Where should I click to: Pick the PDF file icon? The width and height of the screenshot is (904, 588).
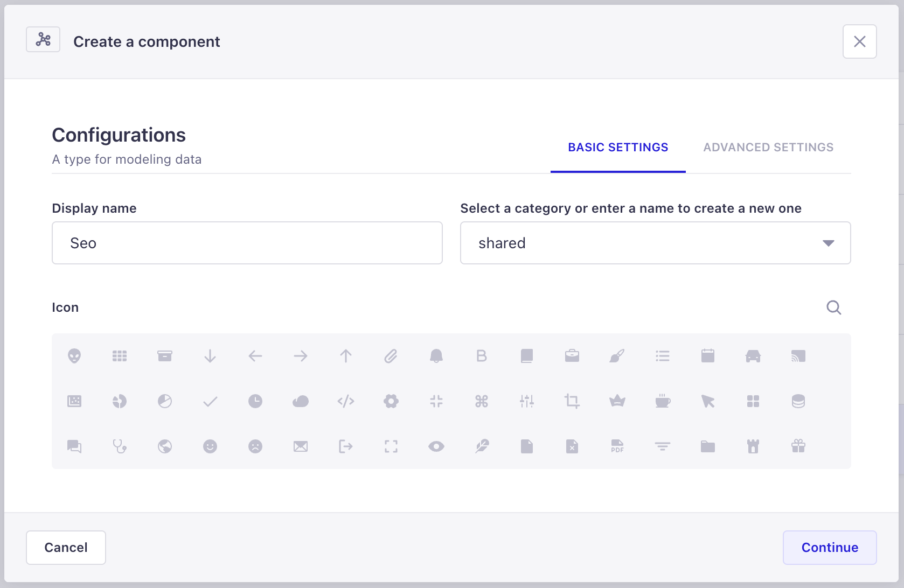click(617, 446)
